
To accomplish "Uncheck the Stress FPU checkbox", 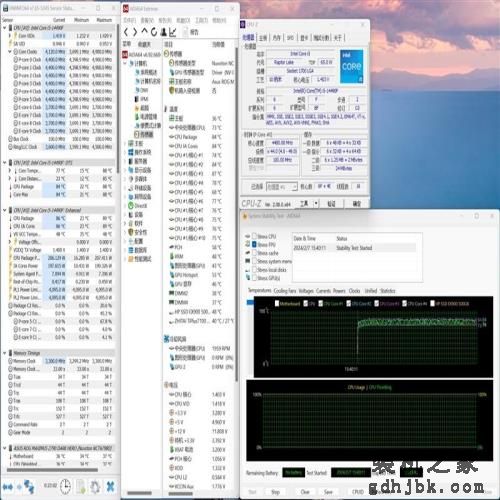I will tap(254, 244).
